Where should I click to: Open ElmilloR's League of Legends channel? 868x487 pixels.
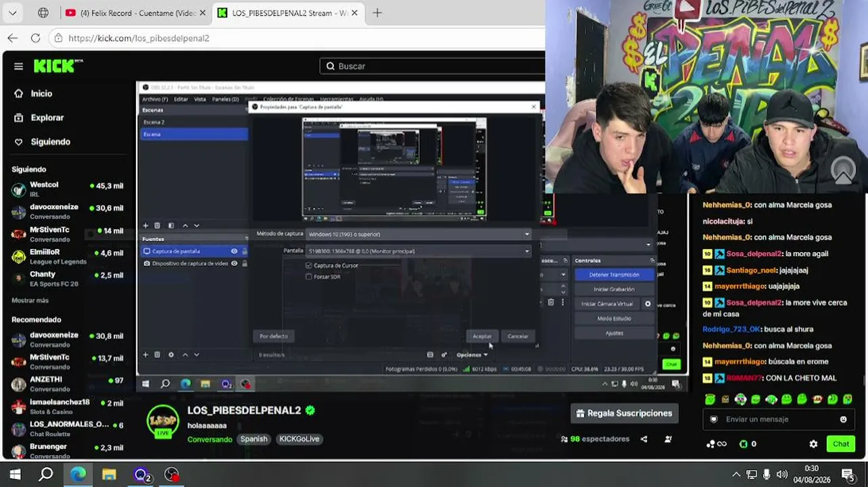click(x=68, y=256)
